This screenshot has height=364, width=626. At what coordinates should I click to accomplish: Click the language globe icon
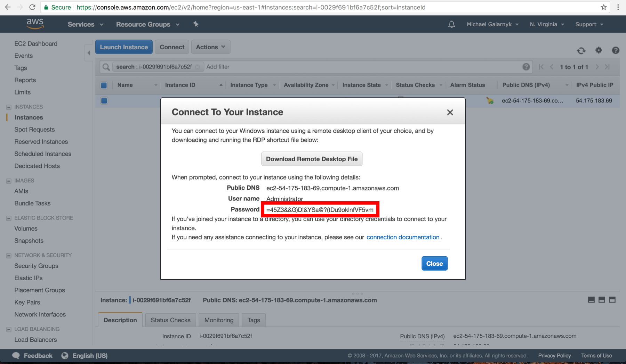tap(65, 355)
